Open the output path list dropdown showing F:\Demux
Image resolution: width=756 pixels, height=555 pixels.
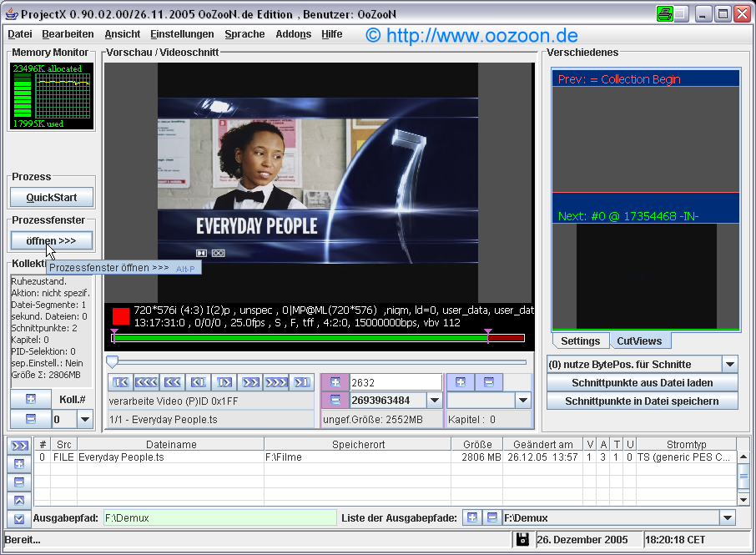coord(727,518)
